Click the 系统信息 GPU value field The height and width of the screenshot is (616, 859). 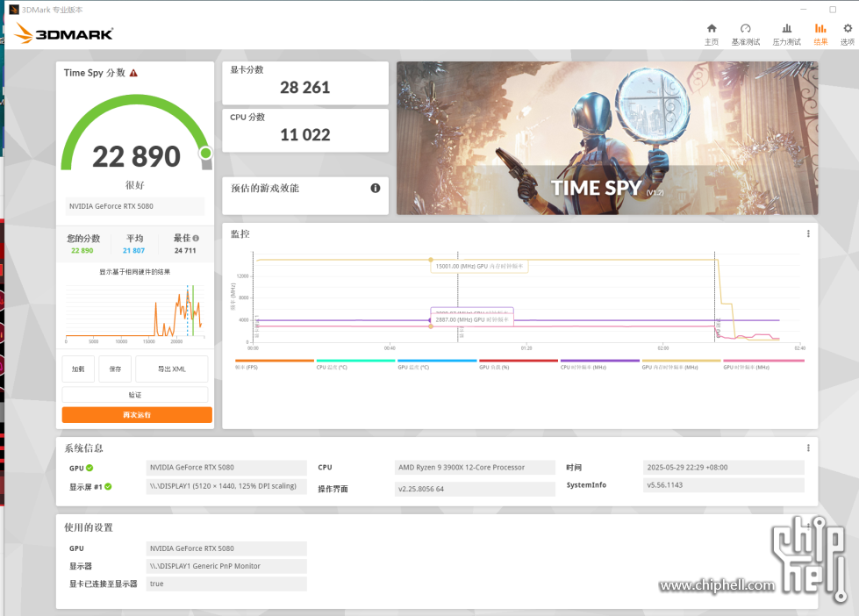(x=226, y=468)
